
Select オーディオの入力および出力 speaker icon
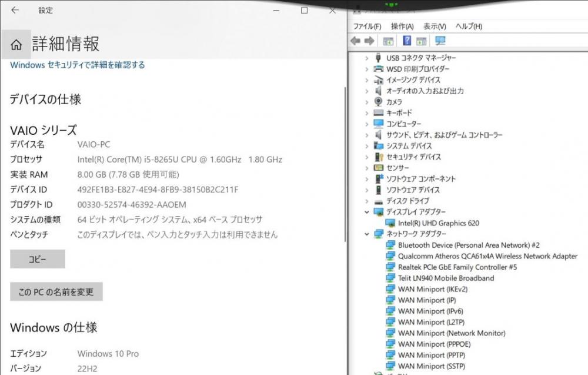tap(378, 91)
